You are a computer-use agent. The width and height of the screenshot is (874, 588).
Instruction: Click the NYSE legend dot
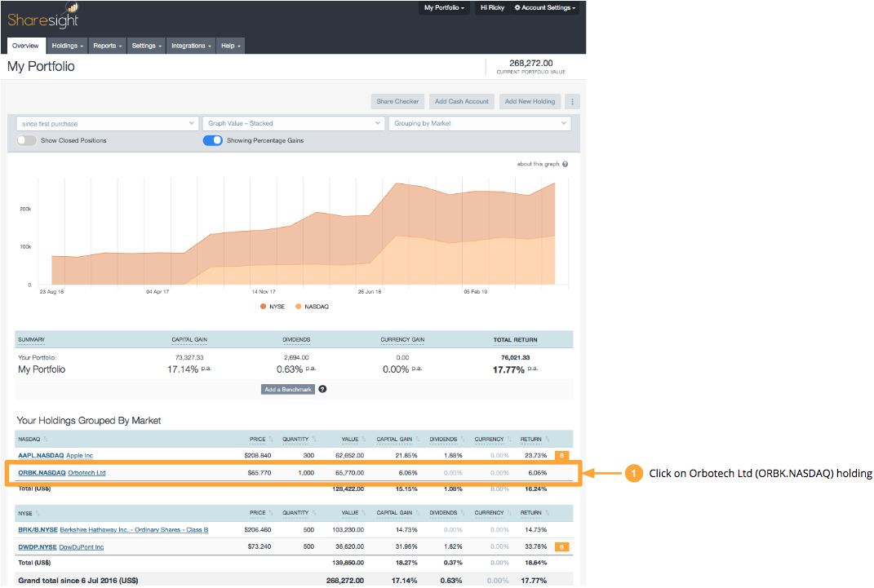[263, 307]
